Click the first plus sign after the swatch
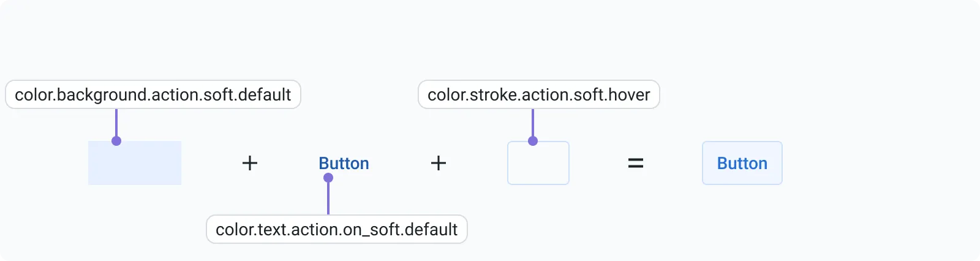Screen dimensions: 980x261 [x=250, y=163]
